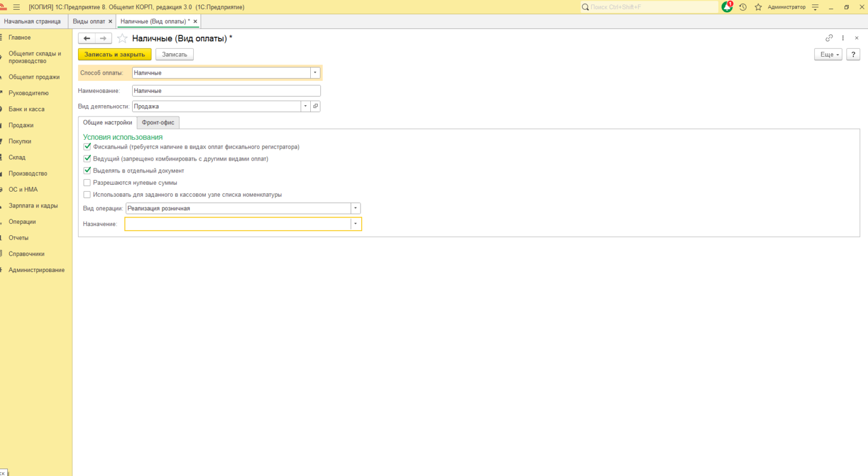Open form's three-dot options menu
Image resolution: width=868 pixels, height=476 pixels.
[843, 38]
